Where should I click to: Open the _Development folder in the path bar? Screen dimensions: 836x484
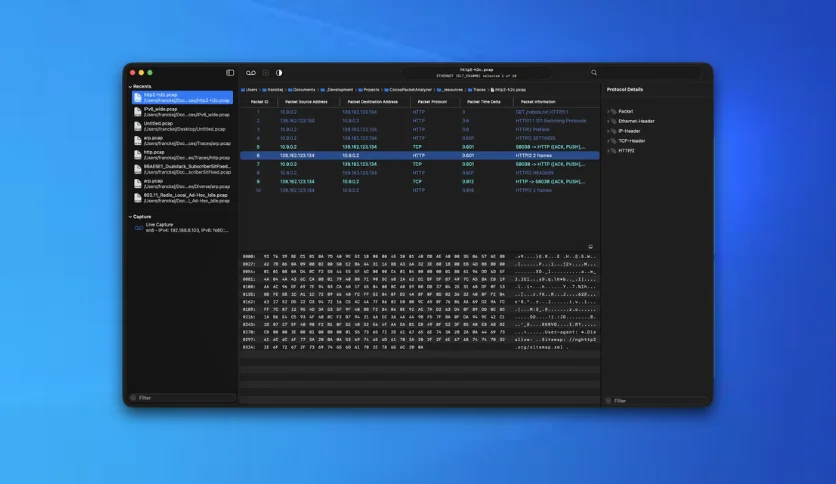click(x=337, y=90)
